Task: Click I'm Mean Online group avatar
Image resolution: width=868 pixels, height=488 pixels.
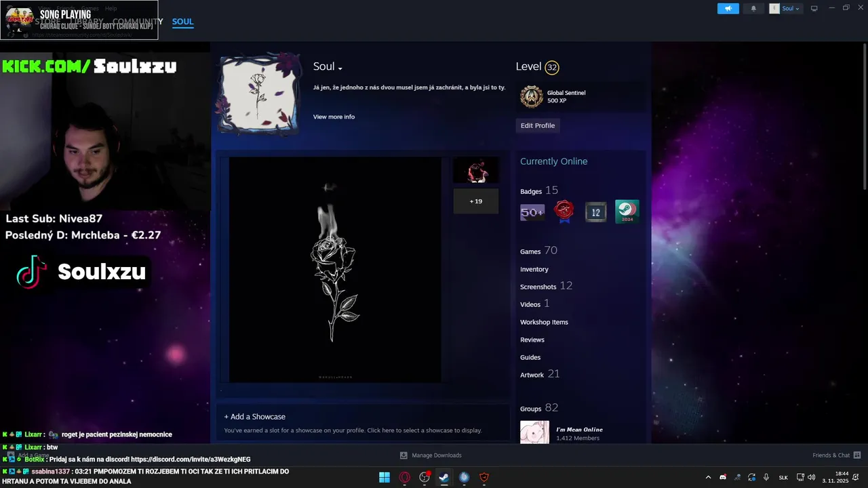Action: [534, 432]
